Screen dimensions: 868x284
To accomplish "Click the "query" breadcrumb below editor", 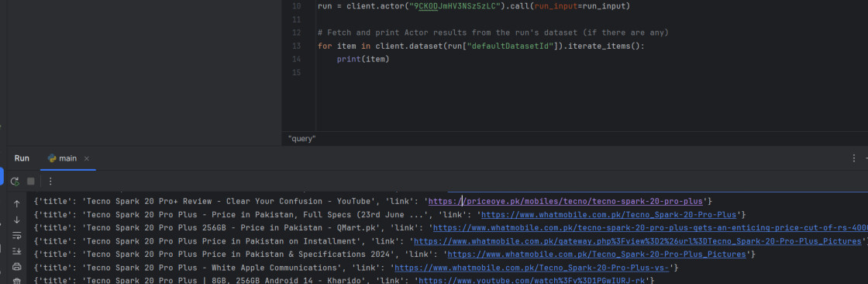I will pyautogui.click(x=301, y=139).
